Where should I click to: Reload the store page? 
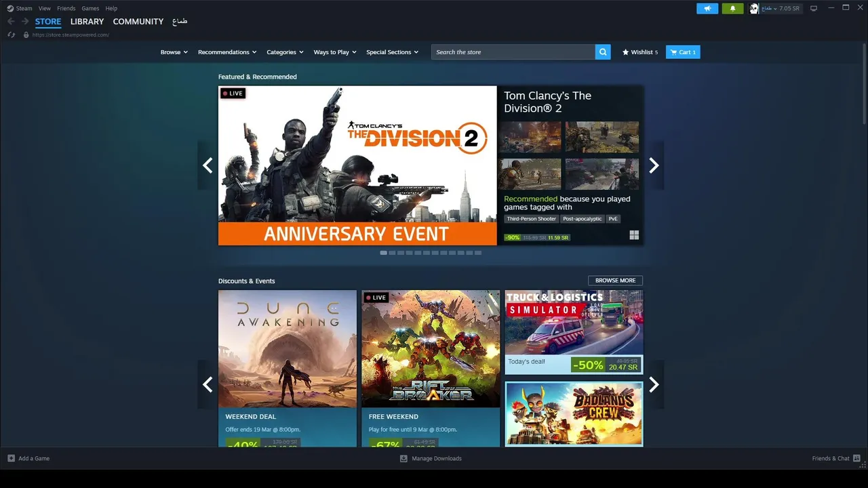tap(11, 35)
